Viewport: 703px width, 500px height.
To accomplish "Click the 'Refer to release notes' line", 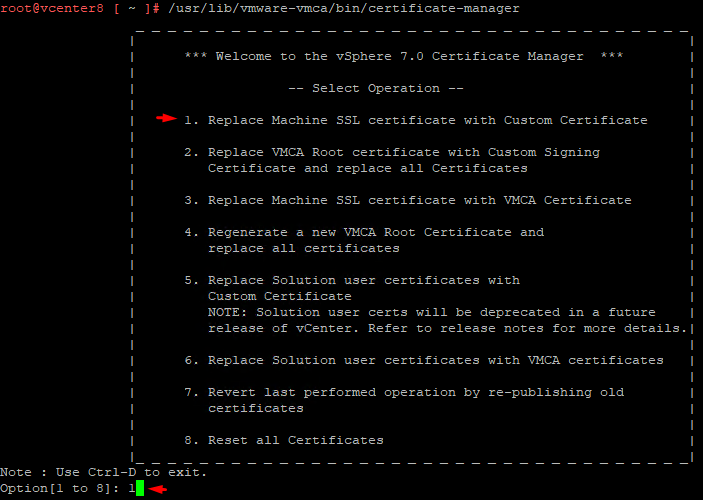I will click(x=448, y=328).
